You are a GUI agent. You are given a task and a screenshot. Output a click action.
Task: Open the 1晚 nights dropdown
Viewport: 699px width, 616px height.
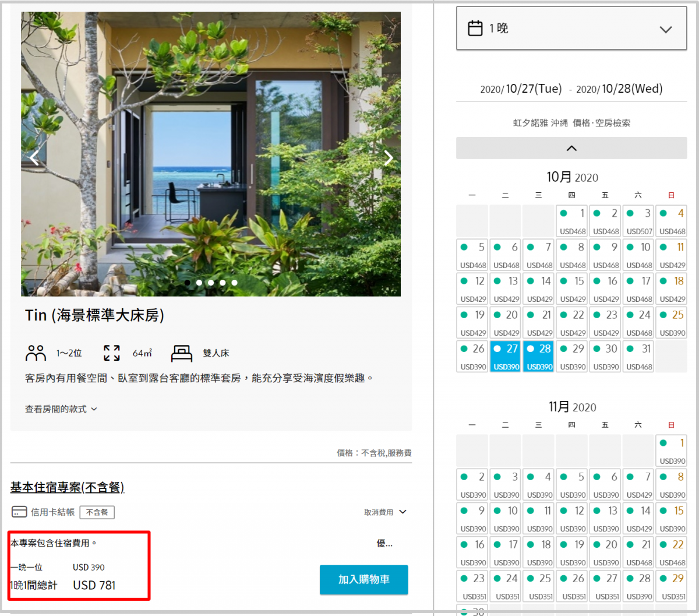click(571, 29)
